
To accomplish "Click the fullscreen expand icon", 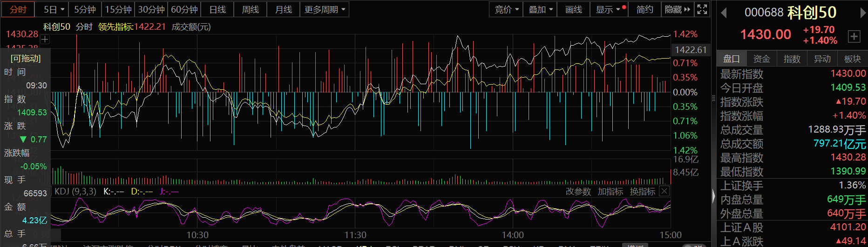I will pos(702,9).
